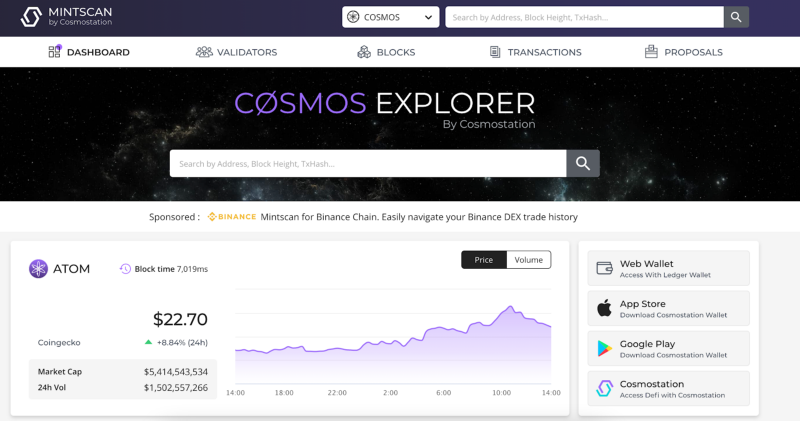Click the price chart peak near 10:00

(x=510, y=307)
